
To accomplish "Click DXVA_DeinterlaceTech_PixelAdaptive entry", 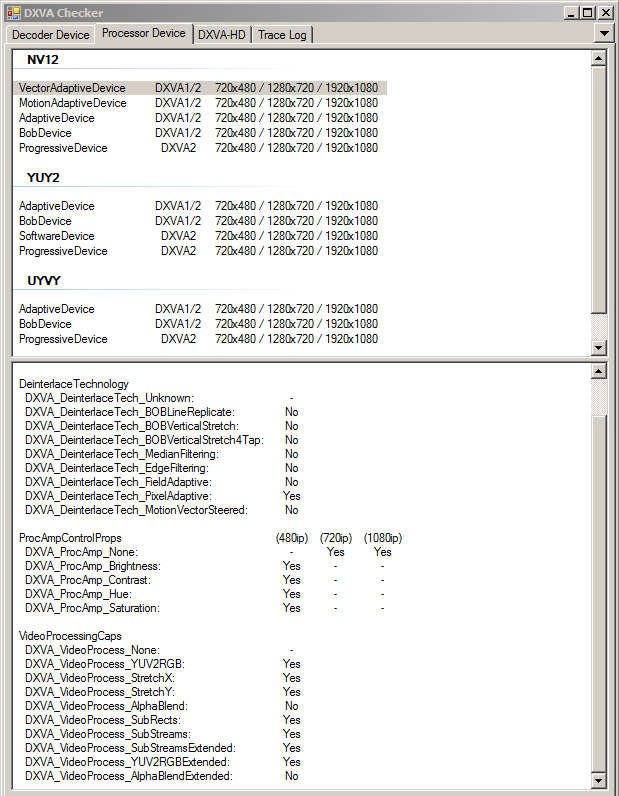I will tap(118, 496).
